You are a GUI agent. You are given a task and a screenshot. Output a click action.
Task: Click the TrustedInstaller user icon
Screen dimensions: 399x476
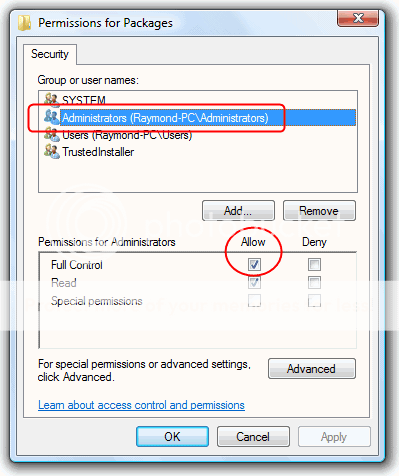point(52,152)
